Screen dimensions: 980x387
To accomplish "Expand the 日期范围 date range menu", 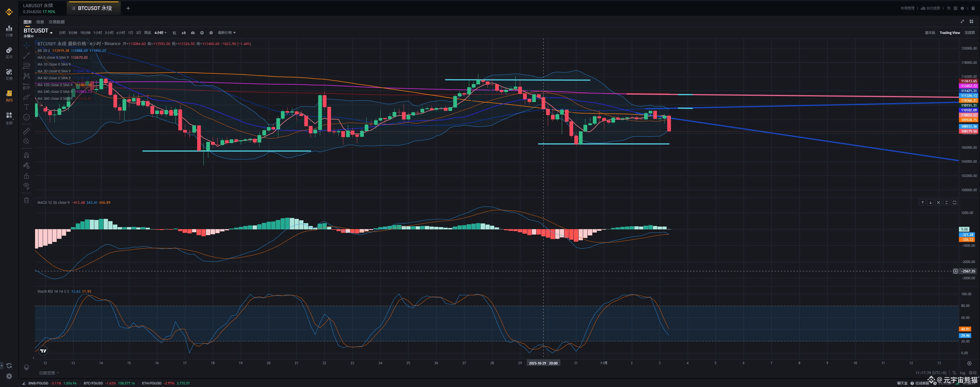I will point(49,373).
